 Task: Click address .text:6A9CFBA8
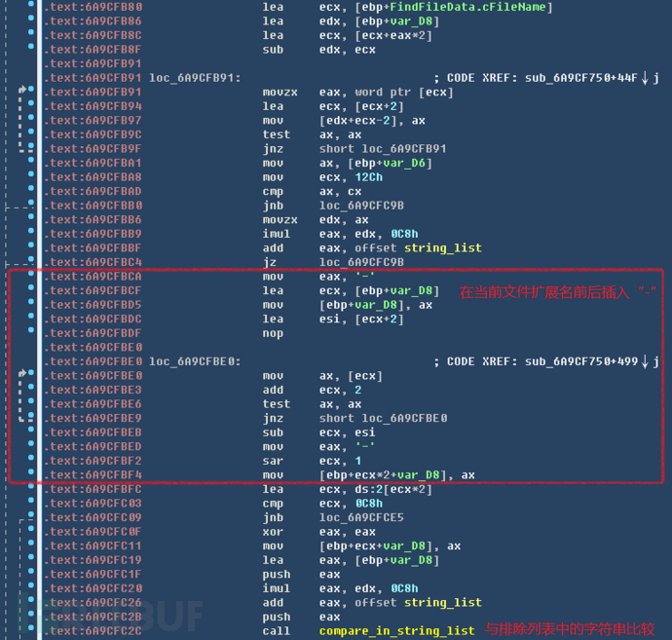(x=93, y=177)
